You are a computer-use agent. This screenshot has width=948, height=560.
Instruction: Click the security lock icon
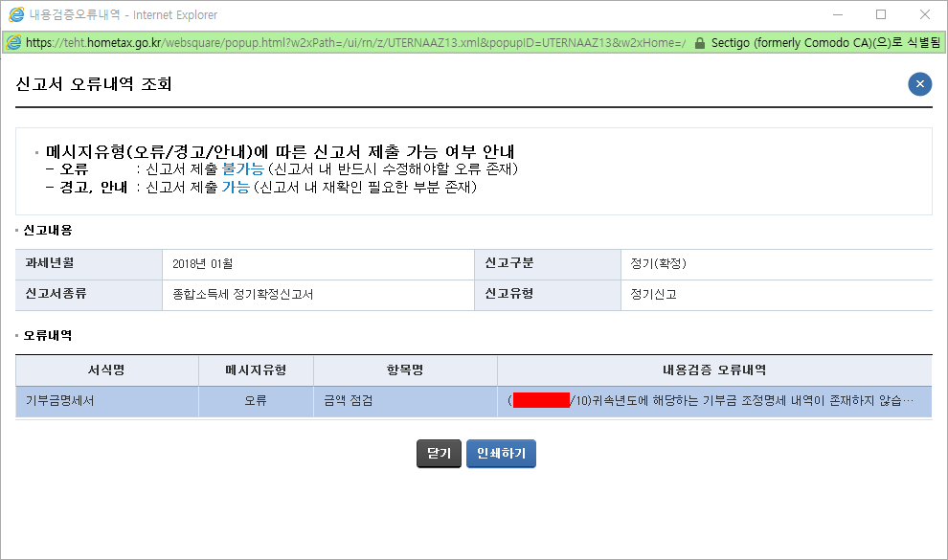(700, 43)
